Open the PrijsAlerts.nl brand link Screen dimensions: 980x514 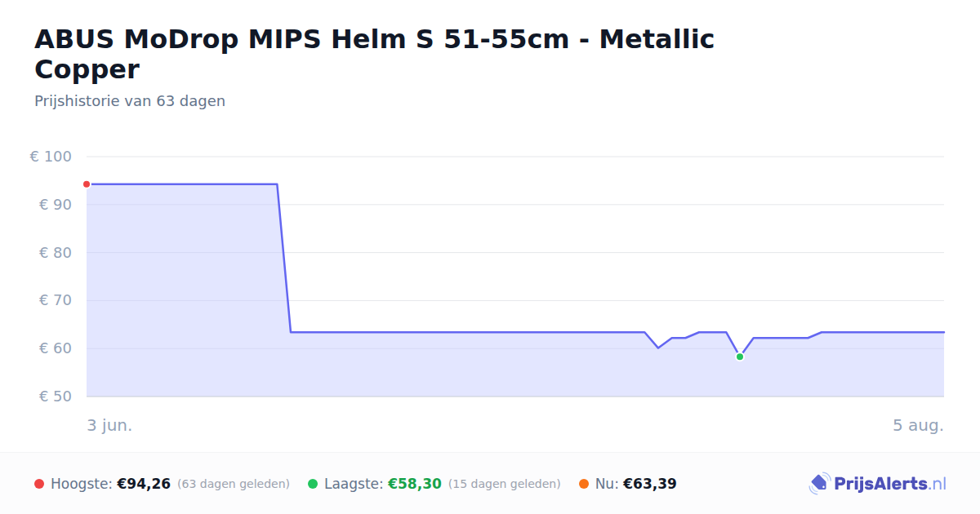878,484
